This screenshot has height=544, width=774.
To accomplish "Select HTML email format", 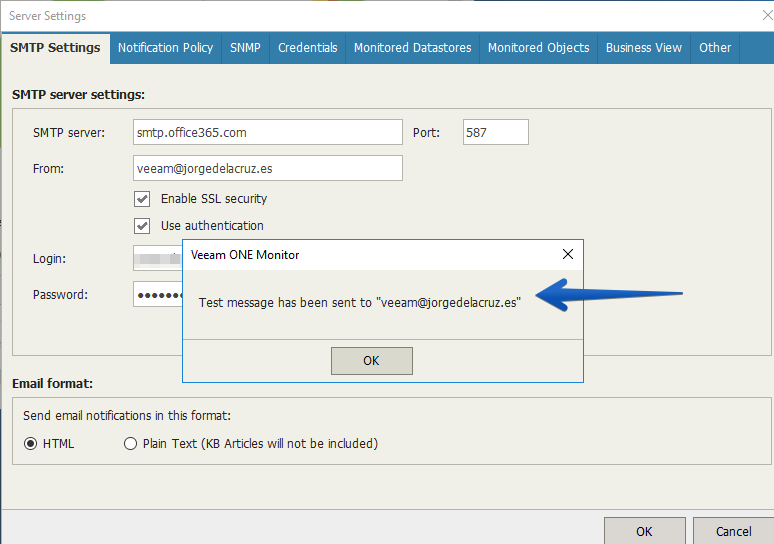I will pos(31,444).
